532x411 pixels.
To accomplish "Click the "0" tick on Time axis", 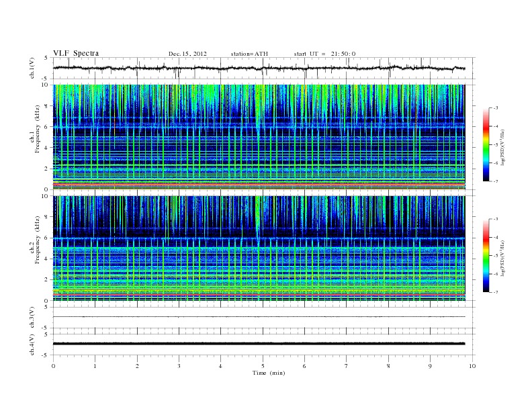I will (53, 366).
